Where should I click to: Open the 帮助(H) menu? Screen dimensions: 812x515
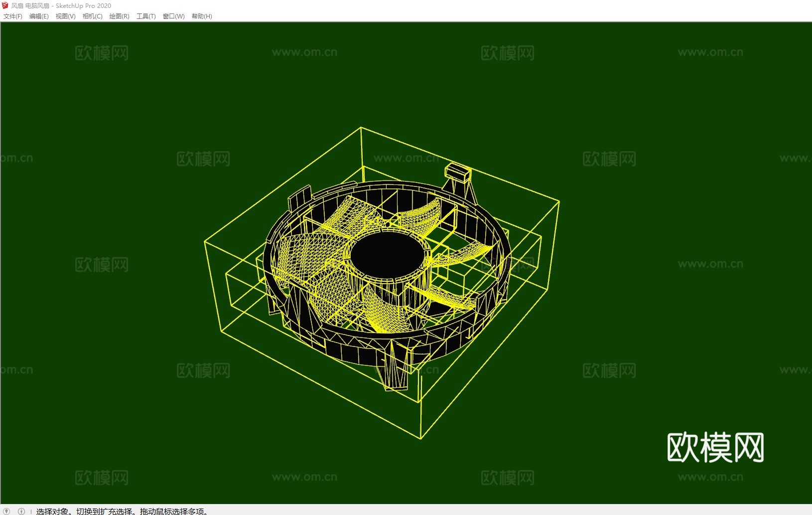[x=202, y=16]
